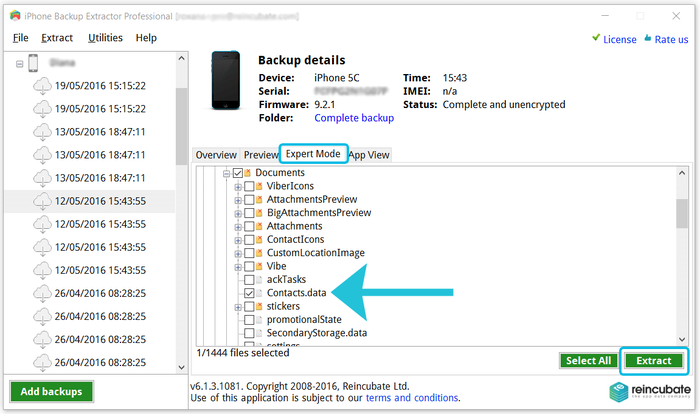Switch to the Overview tab
Image resolution: width=700 pixels, height=414 pixels.
(216, 155)
